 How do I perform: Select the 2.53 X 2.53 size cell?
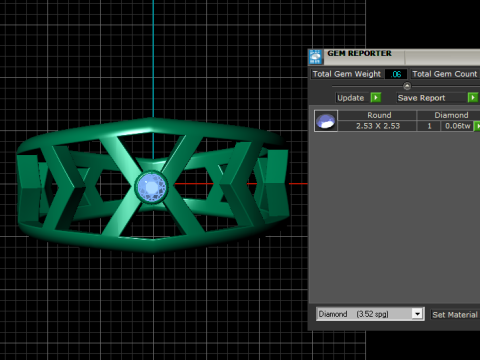click(x=378, y=126)
